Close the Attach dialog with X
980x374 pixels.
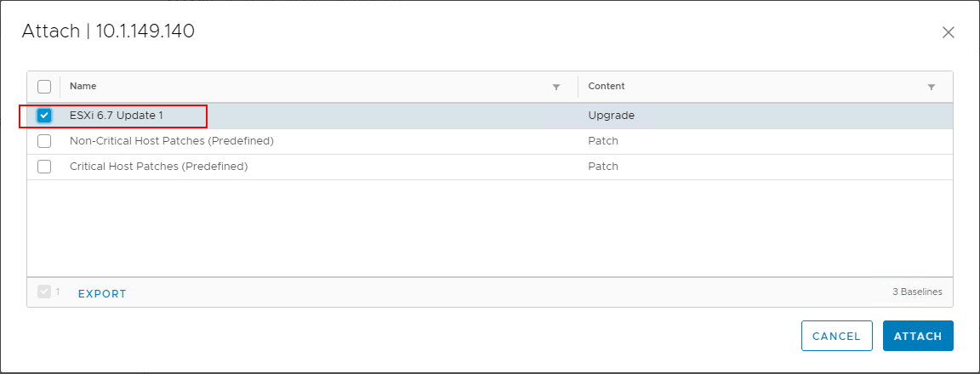[x=949, y=32]
